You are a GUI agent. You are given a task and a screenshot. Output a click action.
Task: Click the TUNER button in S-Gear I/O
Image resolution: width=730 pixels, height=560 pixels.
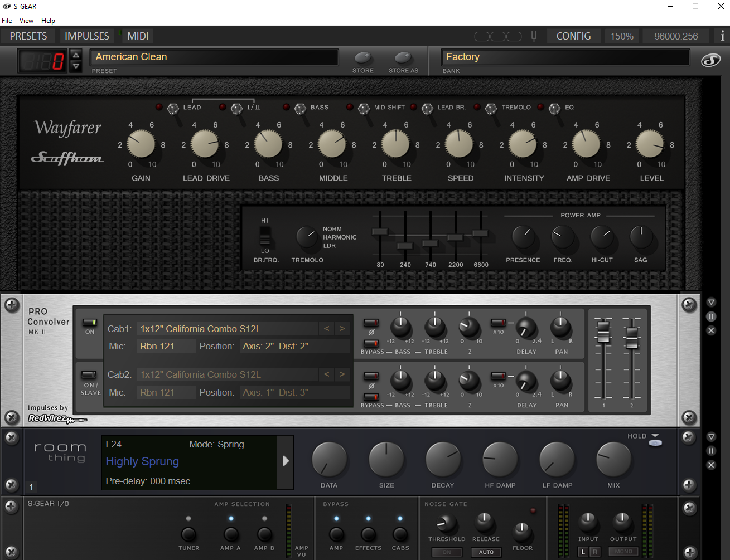point(188,534)
